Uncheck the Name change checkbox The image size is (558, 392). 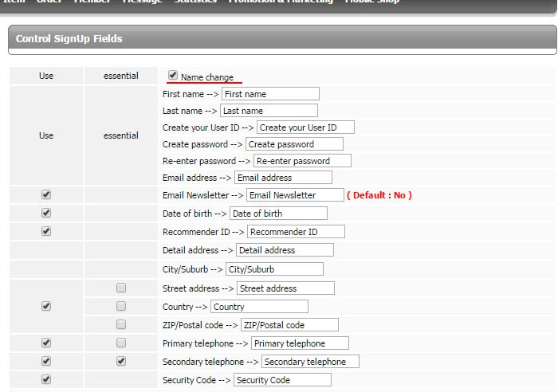coord(173,76)
